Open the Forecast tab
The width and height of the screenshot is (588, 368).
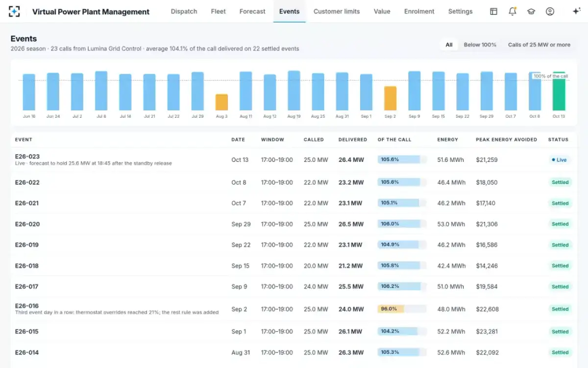[252, 11]
